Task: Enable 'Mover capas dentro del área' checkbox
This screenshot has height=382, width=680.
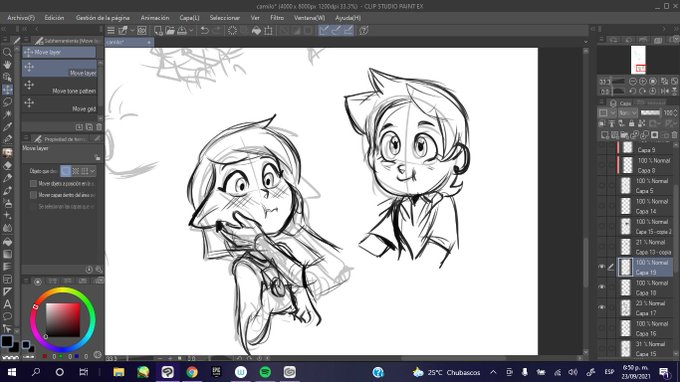Action: click(33, 195)
